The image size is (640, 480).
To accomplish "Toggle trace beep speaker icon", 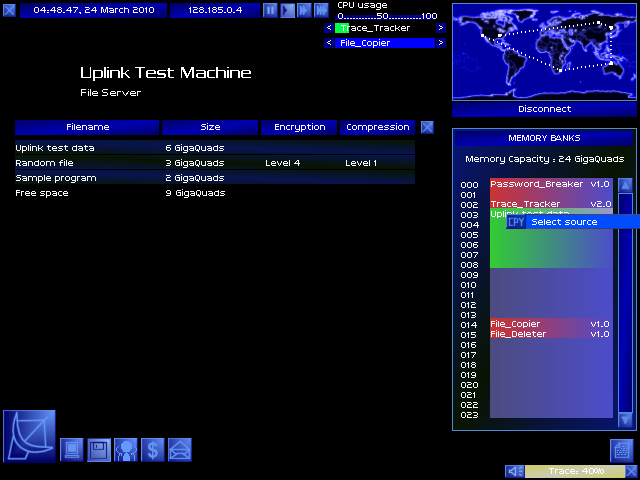I will click(x=515, y=471).
